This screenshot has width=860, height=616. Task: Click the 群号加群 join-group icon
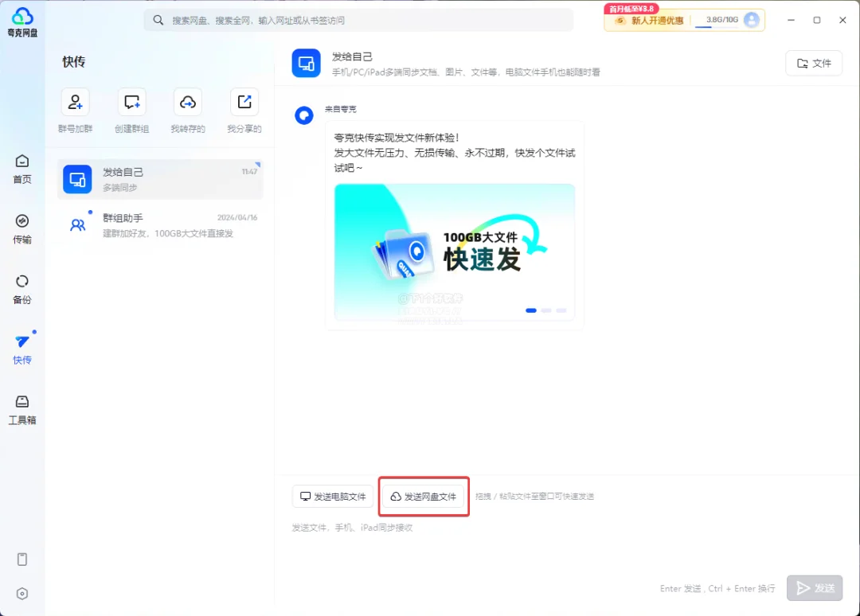[x=75, y=102]
